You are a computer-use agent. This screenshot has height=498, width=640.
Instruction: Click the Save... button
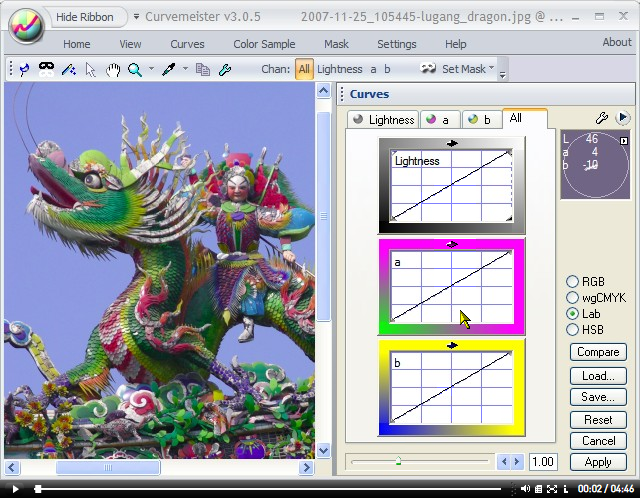[x=598, y=397]
